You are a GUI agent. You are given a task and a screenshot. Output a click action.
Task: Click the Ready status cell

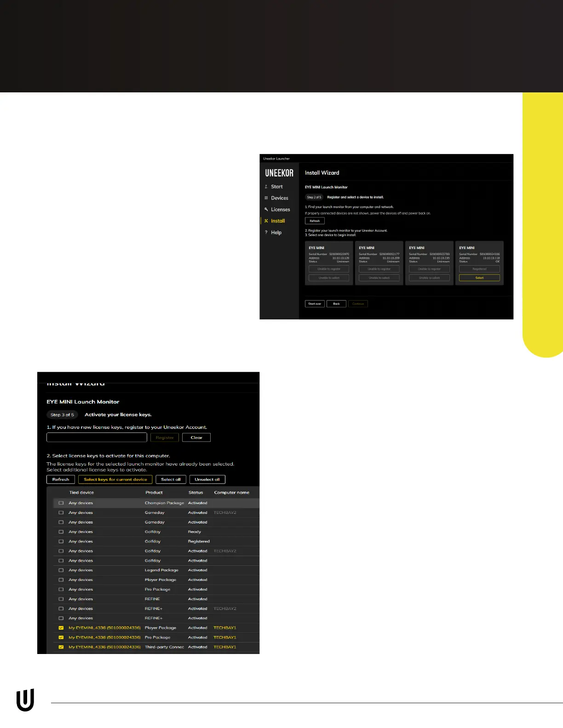(195, 532)
